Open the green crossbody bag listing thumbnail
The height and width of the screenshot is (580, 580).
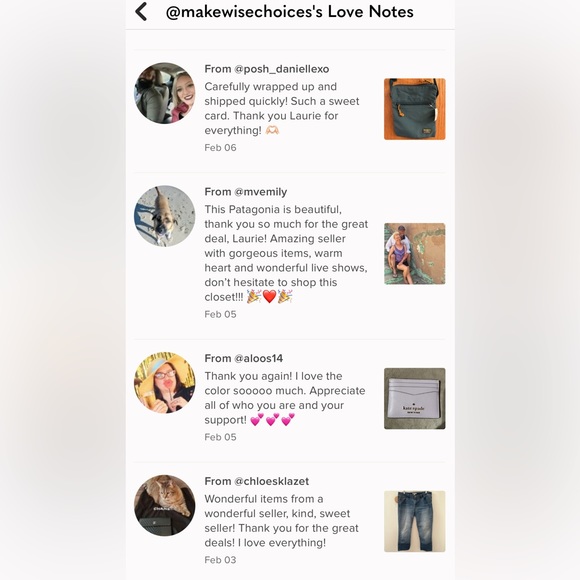[415, 109]
